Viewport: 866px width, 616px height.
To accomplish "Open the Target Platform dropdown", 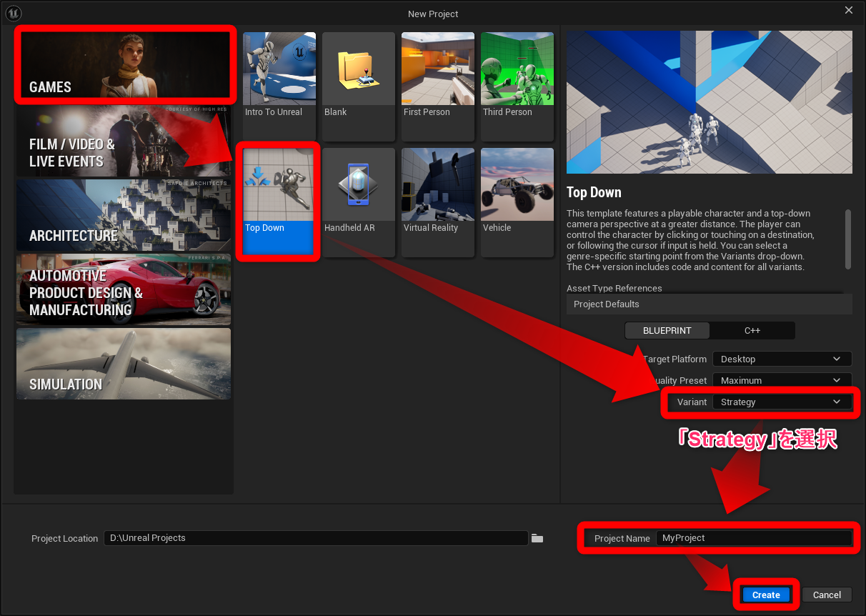I will click(782, 359).
